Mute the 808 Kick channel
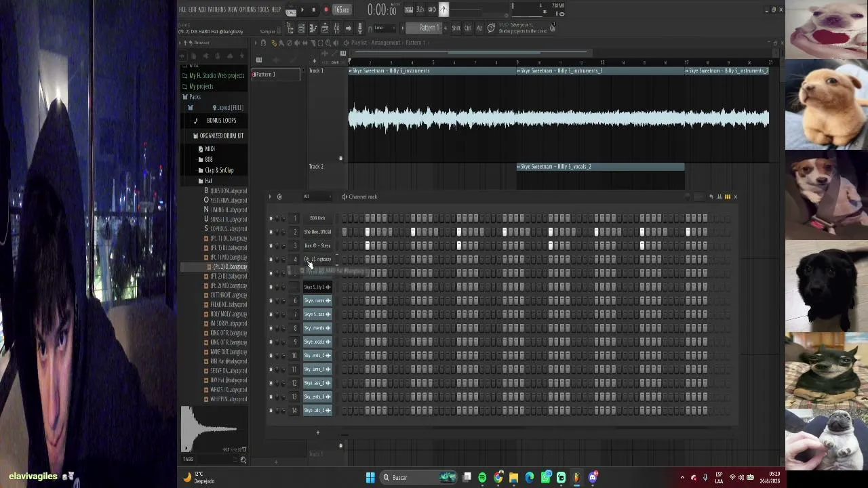Image resolution: width=868 pixels, height=488 pixels. click(271, 218)
